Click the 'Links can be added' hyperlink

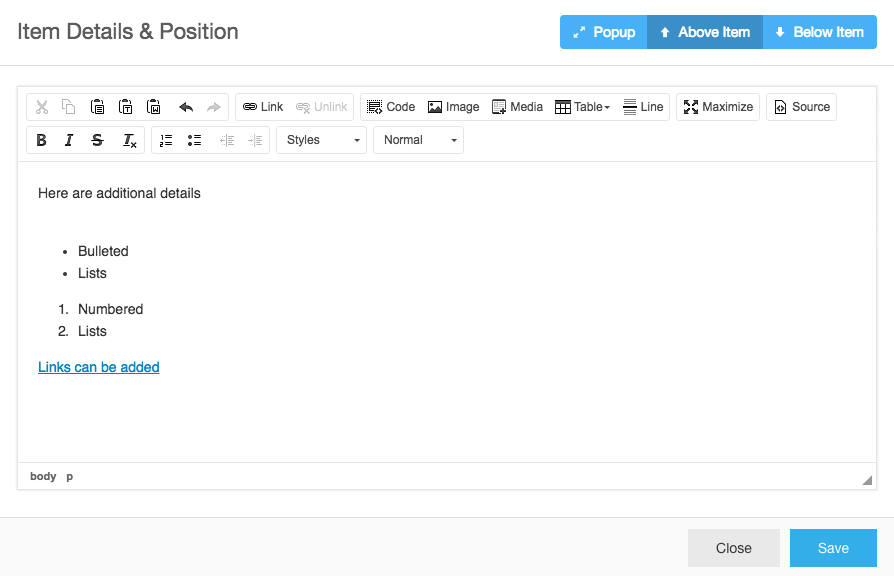pos(99,367)
